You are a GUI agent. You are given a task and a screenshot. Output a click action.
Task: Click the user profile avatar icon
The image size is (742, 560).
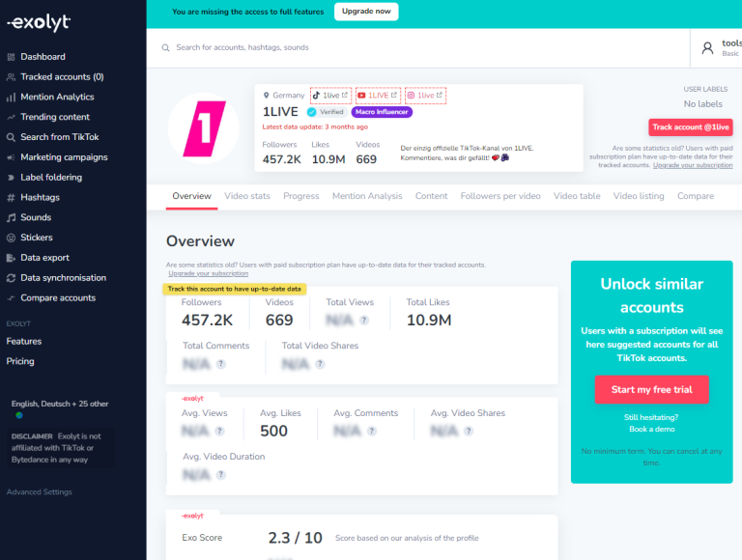(707, 48)
